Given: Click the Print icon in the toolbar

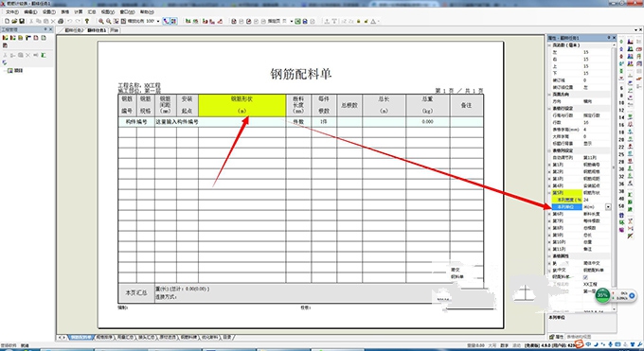Looking at the screenshot, I should [x=61, y=21].
